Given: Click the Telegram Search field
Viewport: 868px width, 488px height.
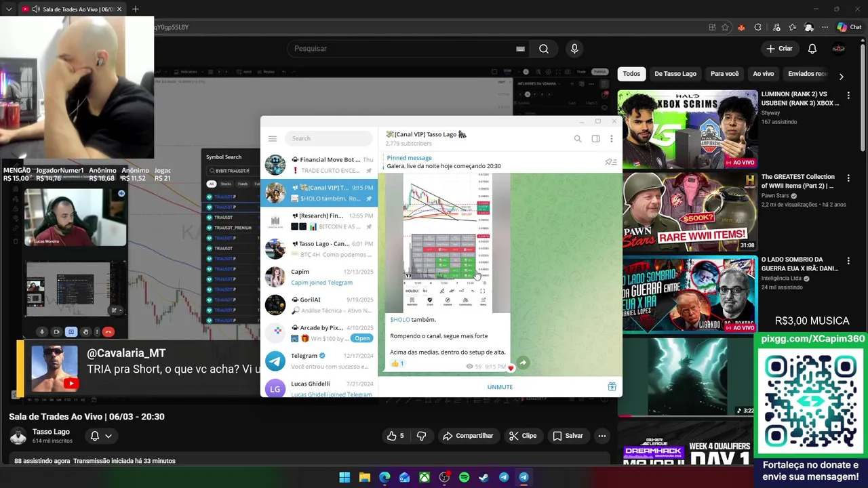Looking at the screenshot, I should point(329,138).
